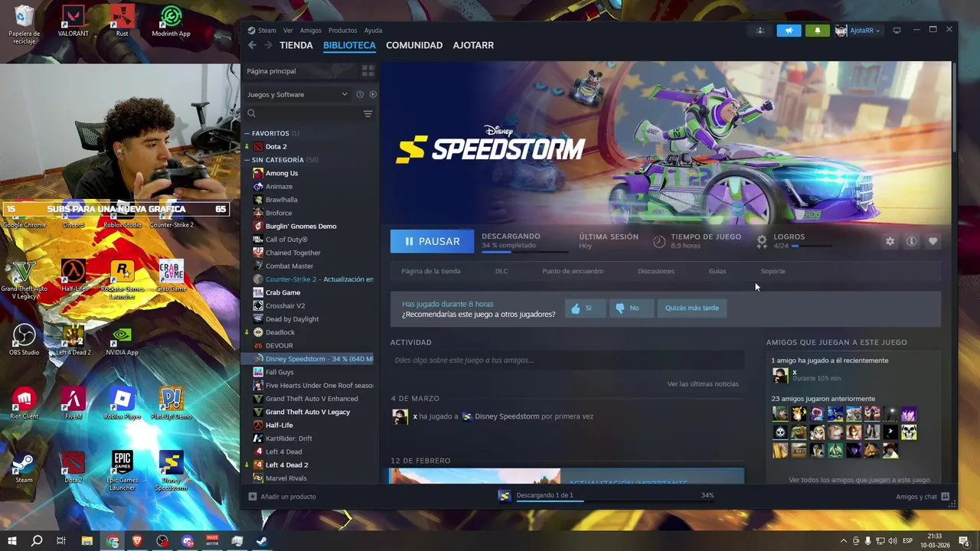Open the Discusiones tab
Image resolution: width=980 pixels, height=551 pixels.
pos(656,271)
